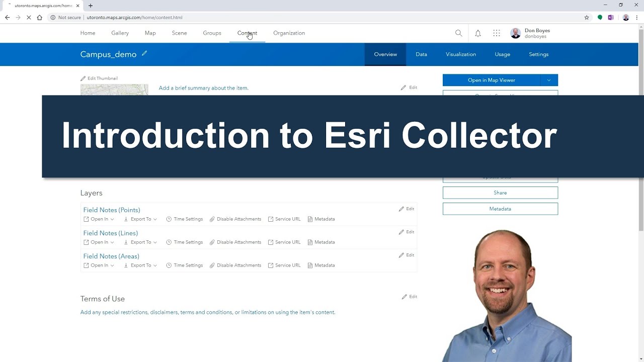Go to the Gallery nav item
The width and height of the screenshot is (644, 362).
120,33
